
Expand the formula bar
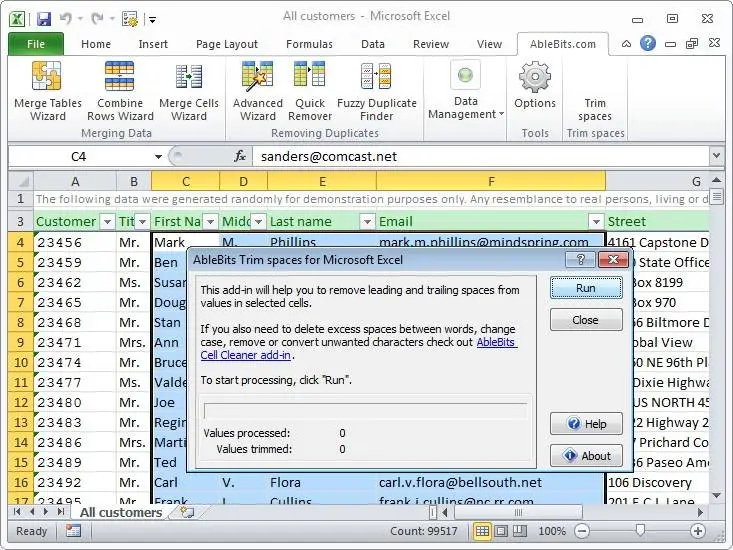(716, 156)
